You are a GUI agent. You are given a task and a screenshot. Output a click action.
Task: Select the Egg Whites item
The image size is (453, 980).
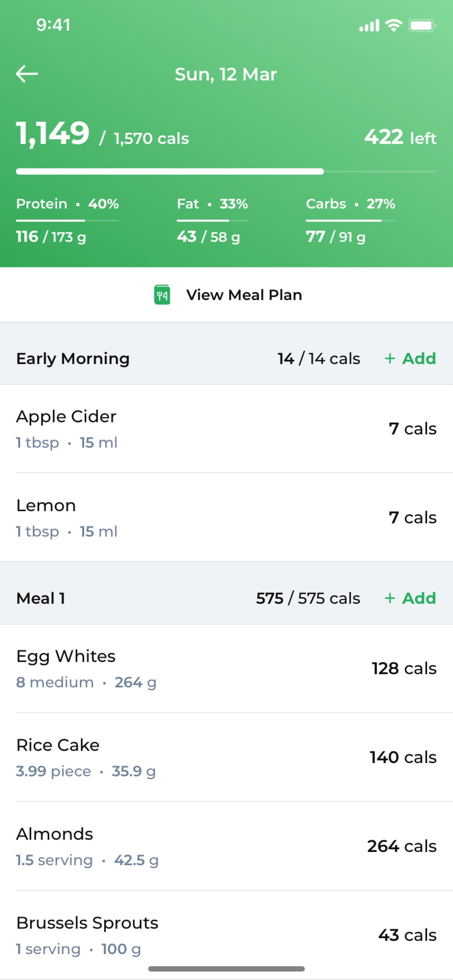[226, 669]
